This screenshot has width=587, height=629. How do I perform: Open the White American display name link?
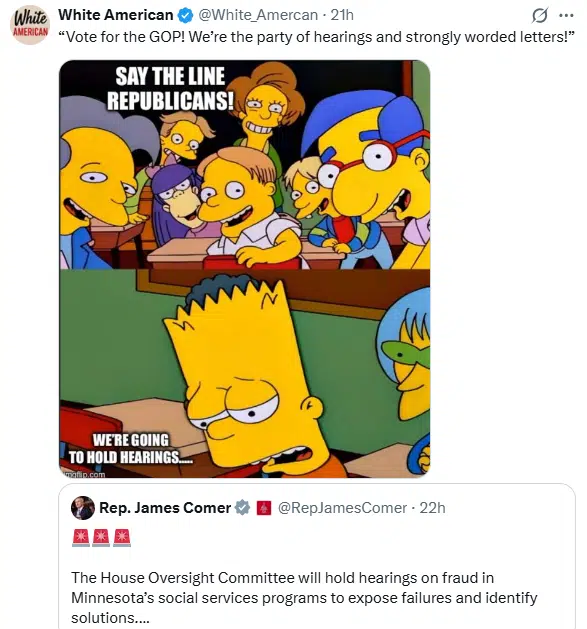116,15
